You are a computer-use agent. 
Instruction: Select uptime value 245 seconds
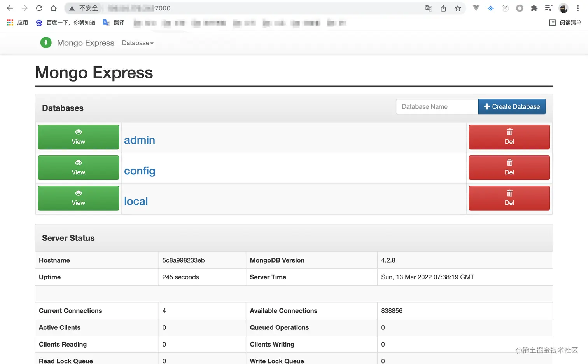(180, 277)
